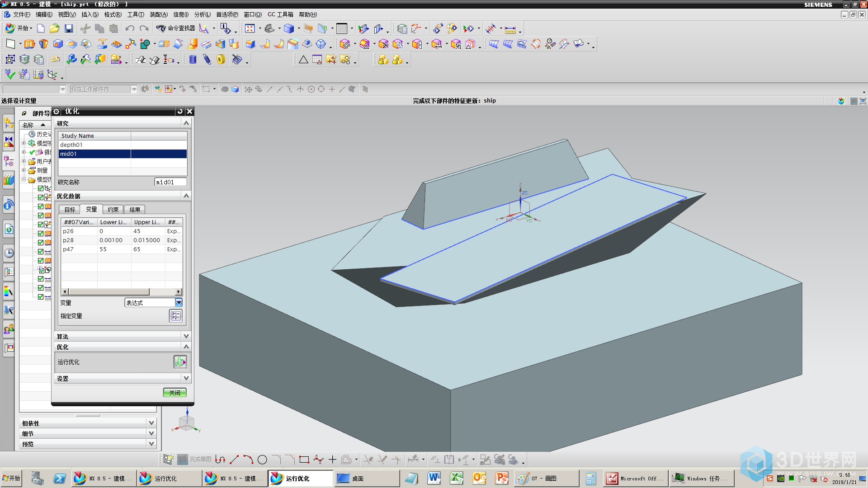Choose the Move Face synchronous tool
Image resolution: width=868 pixels, height=488 pixels.
345,44
